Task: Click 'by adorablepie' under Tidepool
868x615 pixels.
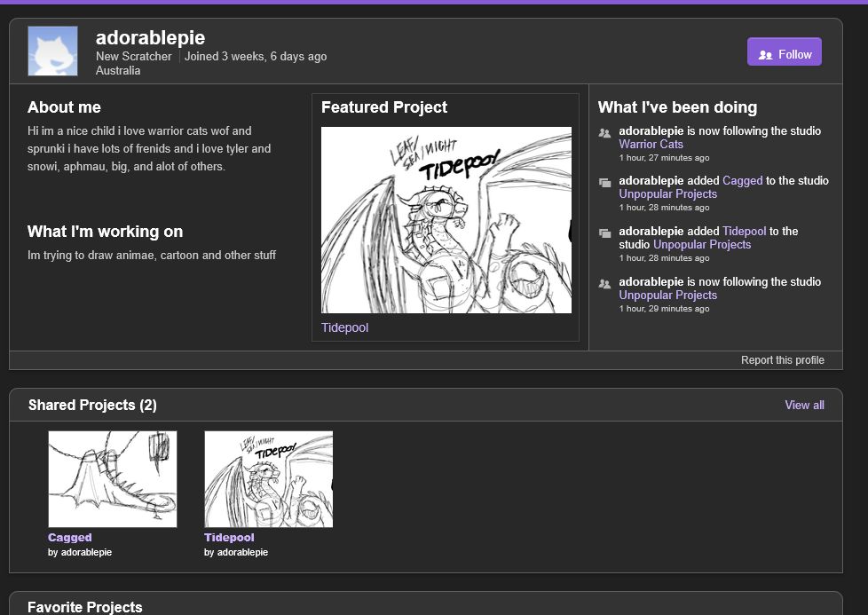Action: pyautogui.click(x=236, y=553)
